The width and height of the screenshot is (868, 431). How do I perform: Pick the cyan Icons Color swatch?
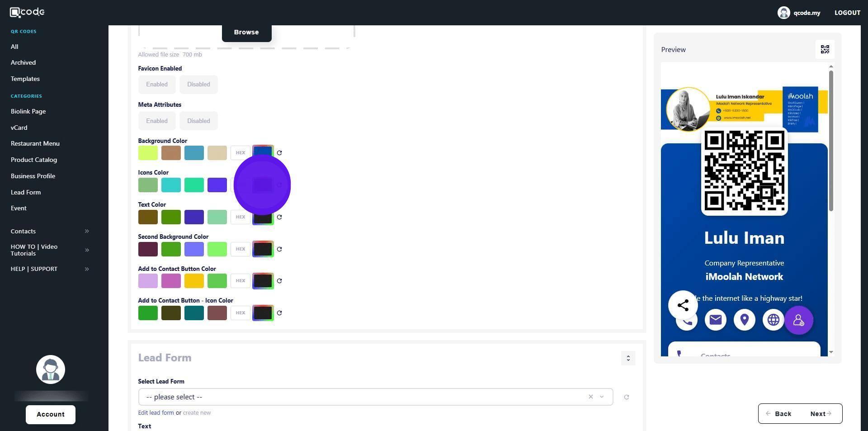point(171,185)
